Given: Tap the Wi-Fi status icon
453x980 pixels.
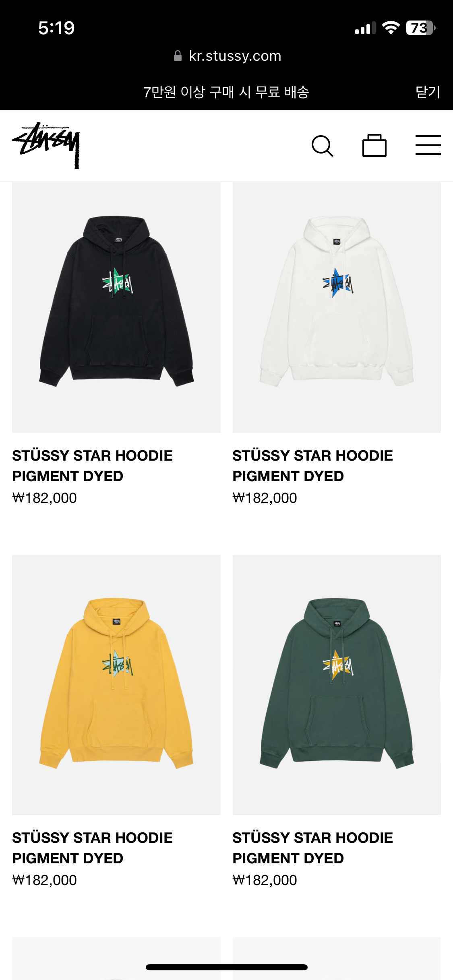Looking at the screenshot, I should pos(391,28).
